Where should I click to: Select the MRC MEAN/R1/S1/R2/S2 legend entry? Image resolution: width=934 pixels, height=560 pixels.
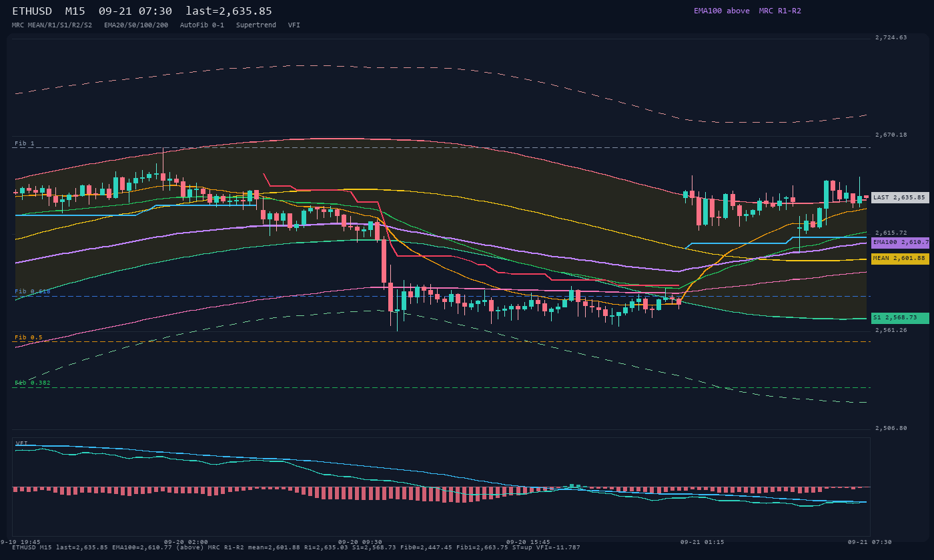tap(52, 25)
